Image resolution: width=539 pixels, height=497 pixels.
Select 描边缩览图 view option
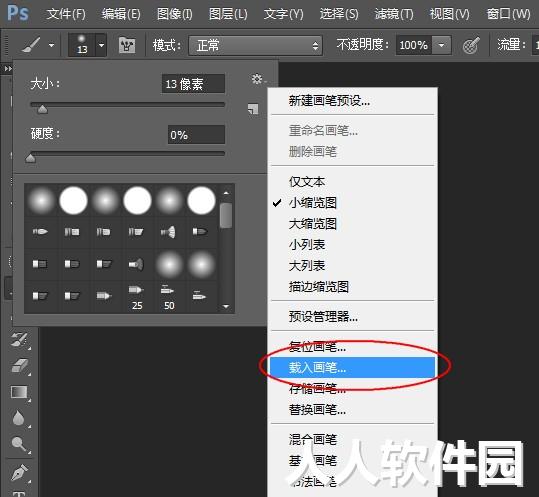pos(353,287)
